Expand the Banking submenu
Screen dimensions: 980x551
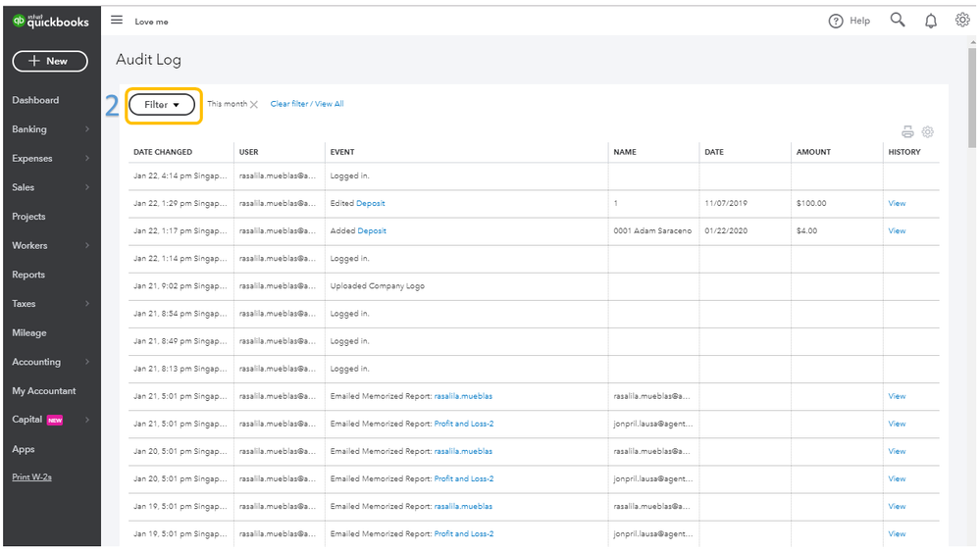pyautogui.click(x=87, y=129)
